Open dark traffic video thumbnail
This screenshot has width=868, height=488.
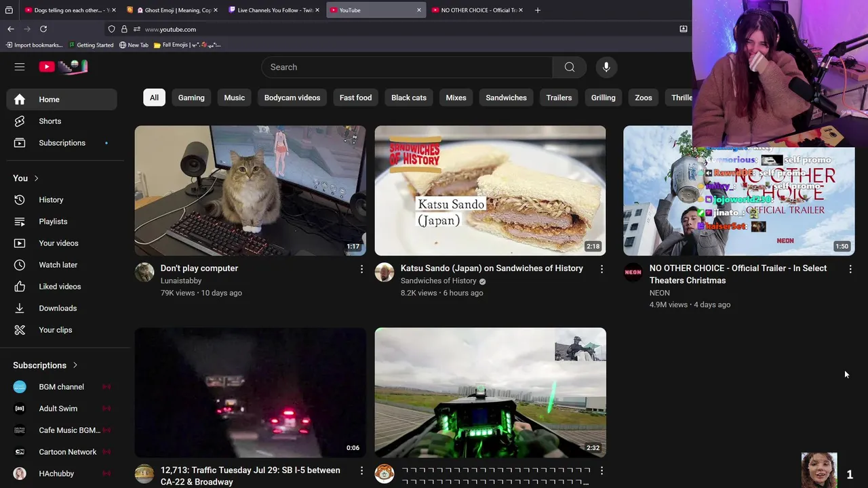coord(250,392)
